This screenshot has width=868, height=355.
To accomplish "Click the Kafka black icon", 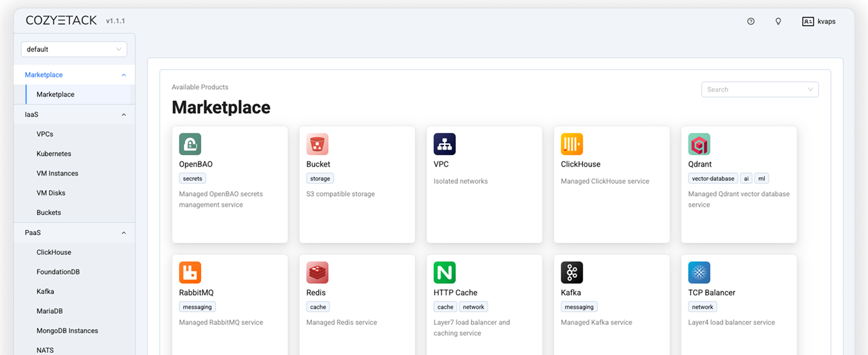I will [x=572, y=272].
